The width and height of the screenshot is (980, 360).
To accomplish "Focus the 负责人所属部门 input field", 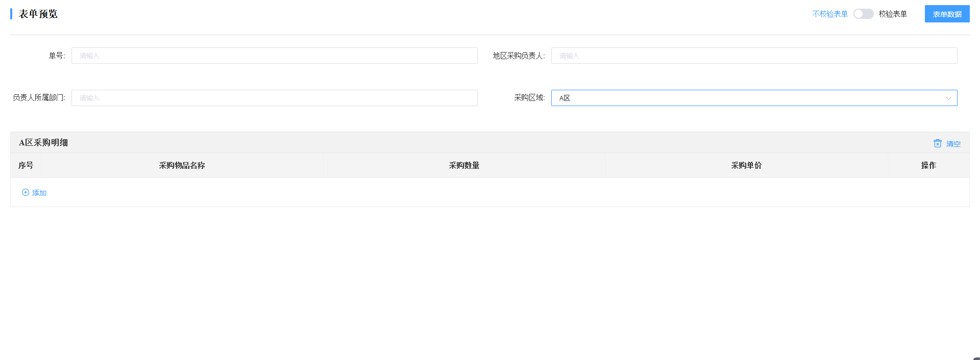I will [x=275, y=98].
